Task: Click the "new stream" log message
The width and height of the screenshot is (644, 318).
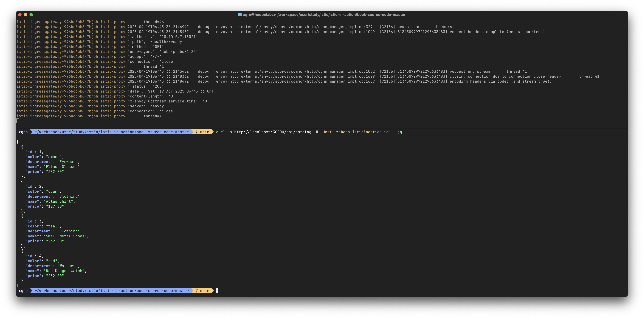Action: 409,27
